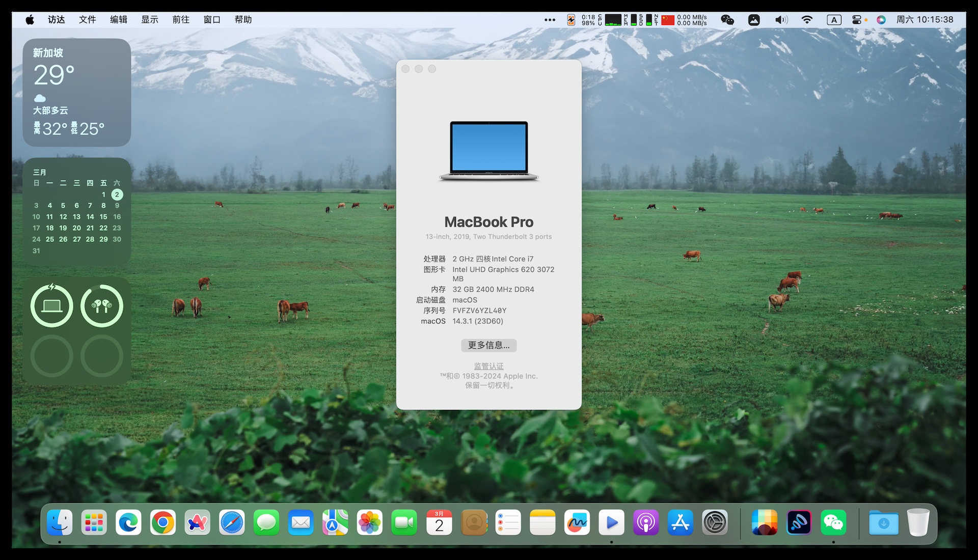This screenshot has width=978, height=560.
Task: Open Control Center in the menu bar
Action: [x=857, y=20]
